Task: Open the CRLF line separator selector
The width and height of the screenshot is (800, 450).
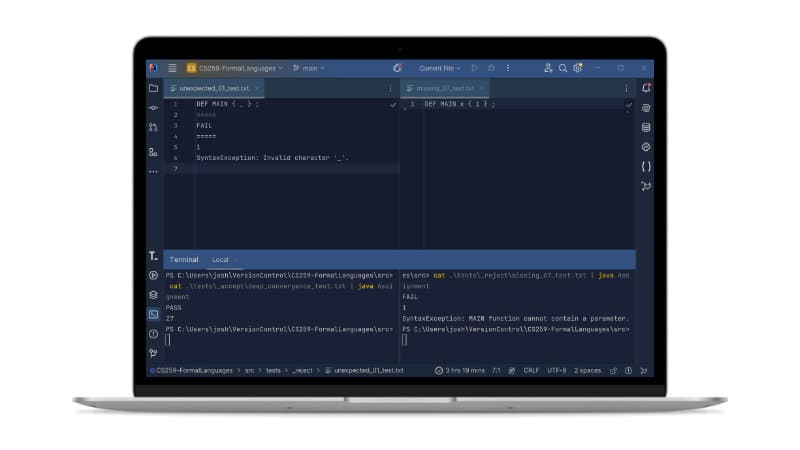Action: click(531, 370)
